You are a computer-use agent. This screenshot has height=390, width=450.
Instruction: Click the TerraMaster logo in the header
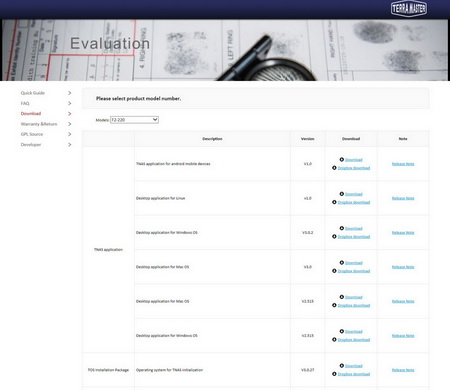(409, 8)
